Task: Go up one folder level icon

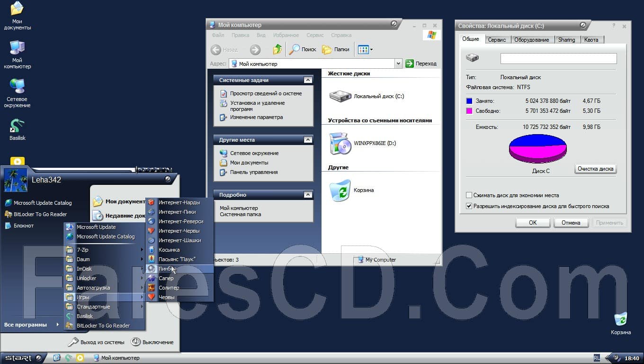Action: [277, 49]
